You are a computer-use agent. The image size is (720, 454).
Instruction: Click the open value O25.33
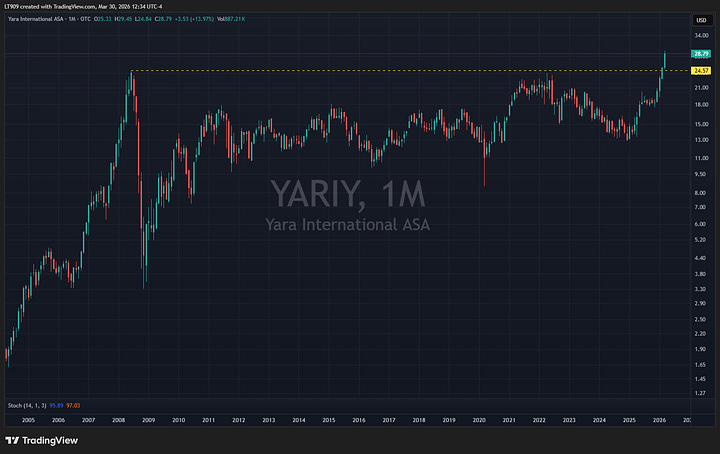click(x=103, y=19)
